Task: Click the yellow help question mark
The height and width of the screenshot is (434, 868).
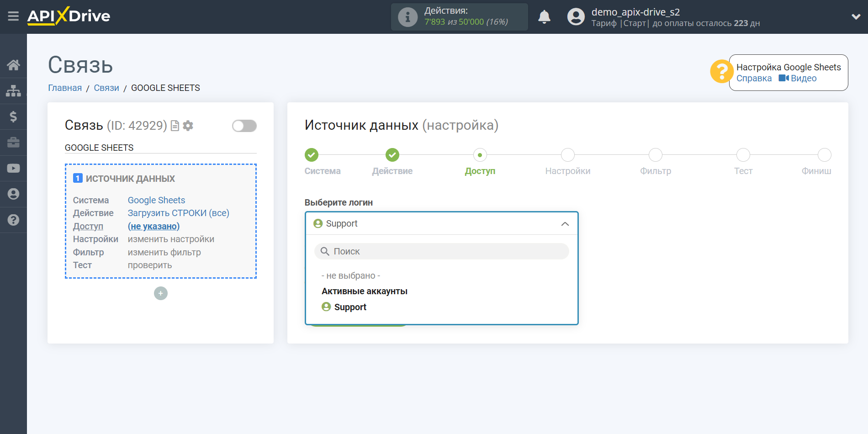Action: point(721,72)
